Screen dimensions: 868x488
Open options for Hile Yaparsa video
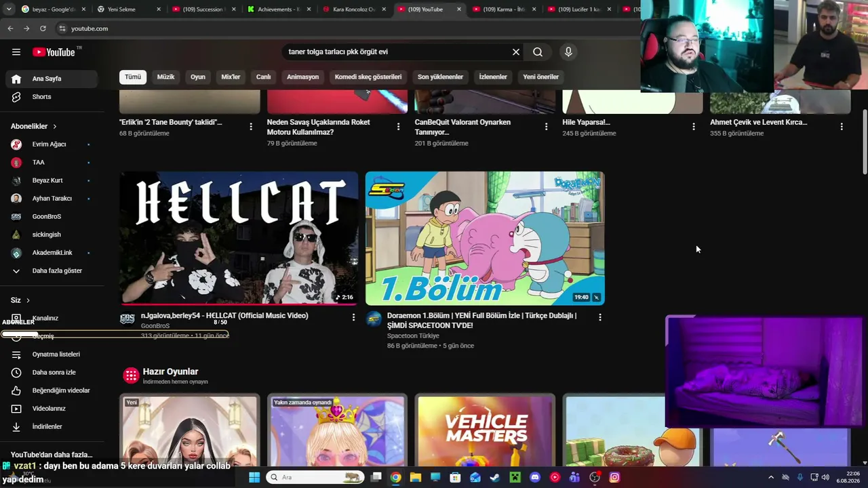point(694,127)
